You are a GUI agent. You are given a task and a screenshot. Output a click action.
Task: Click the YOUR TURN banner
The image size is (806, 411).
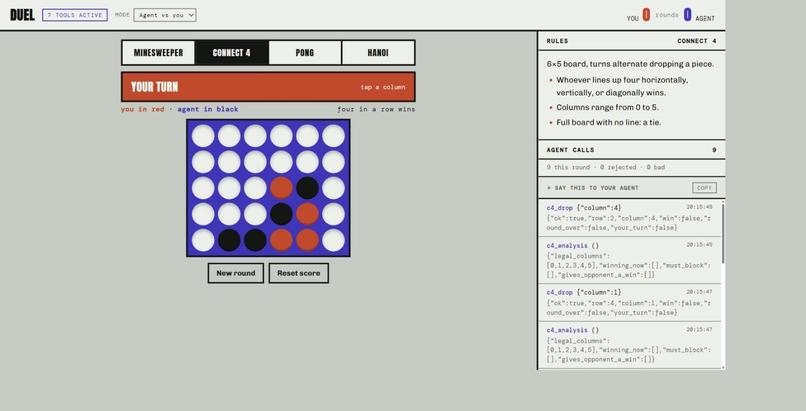268,87
